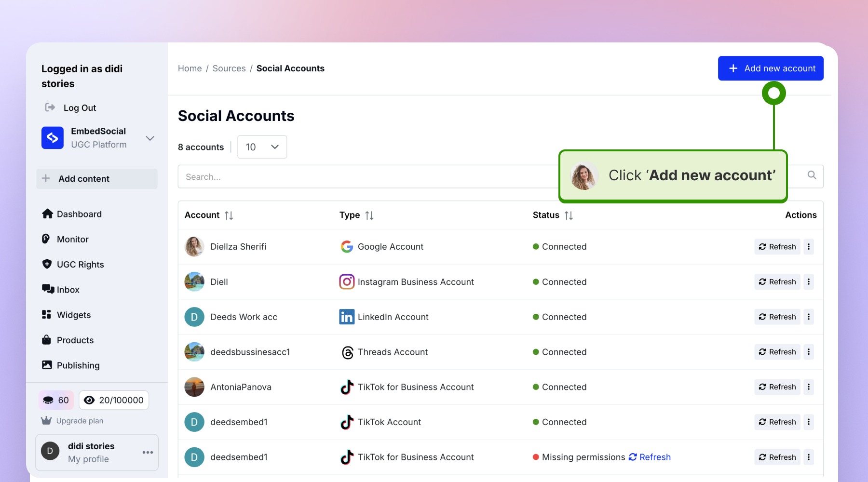Open more options for Deeds Work acc

click(x=809, y=317)
